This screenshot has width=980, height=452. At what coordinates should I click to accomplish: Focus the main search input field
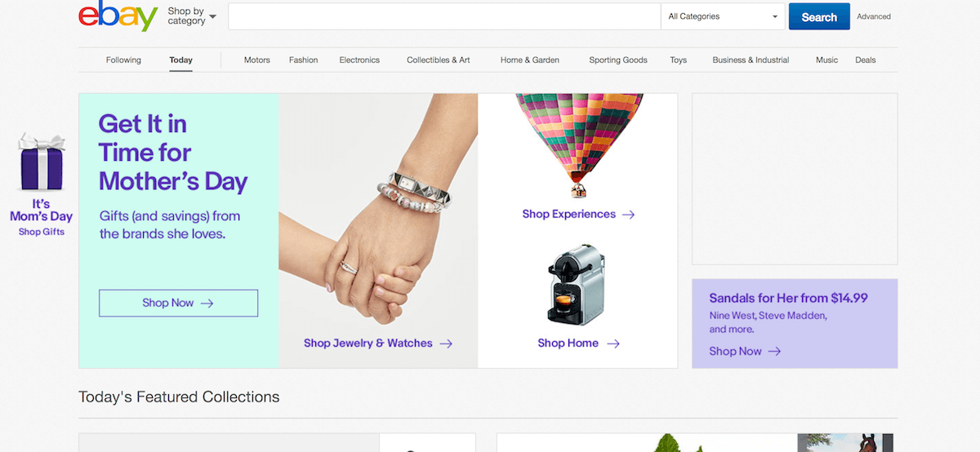(444, 16)
